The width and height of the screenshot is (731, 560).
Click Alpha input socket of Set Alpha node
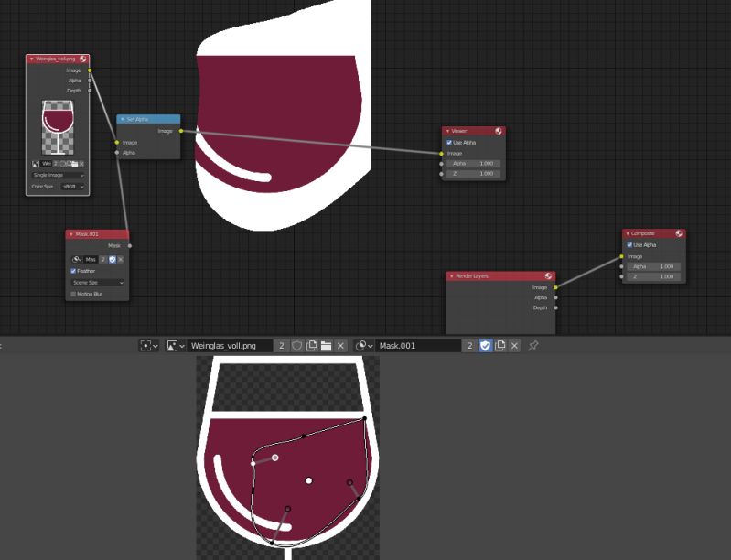[x=116, y=153]
